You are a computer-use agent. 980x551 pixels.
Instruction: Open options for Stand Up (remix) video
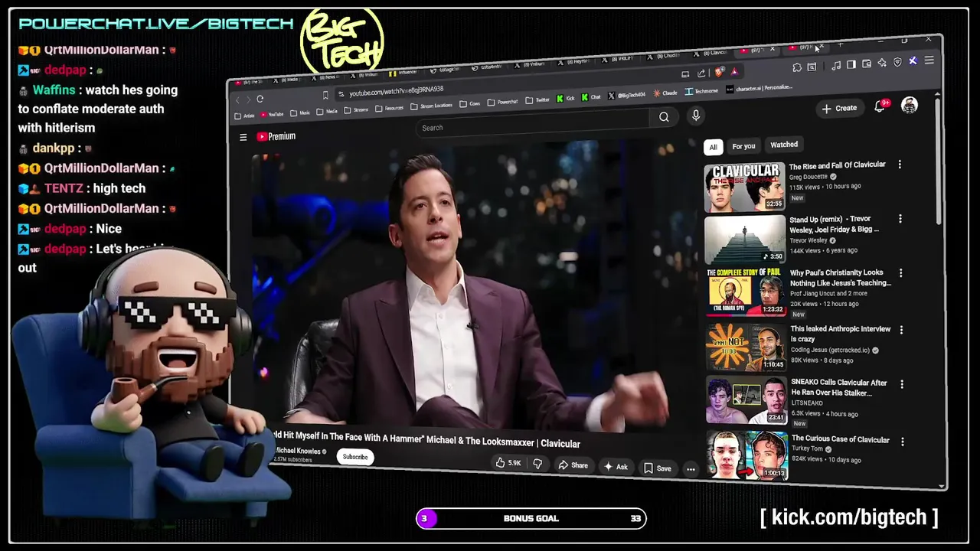tap(900, 219)
